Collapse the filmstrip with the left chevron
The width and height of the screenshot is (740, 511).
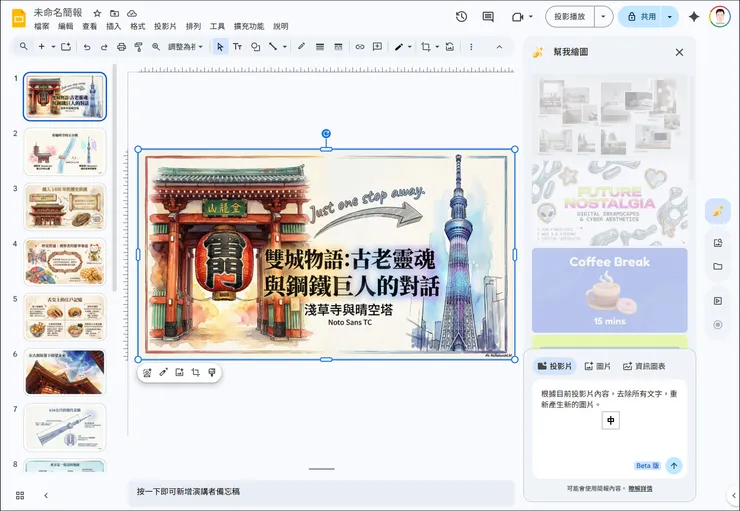tap(46, 495)
